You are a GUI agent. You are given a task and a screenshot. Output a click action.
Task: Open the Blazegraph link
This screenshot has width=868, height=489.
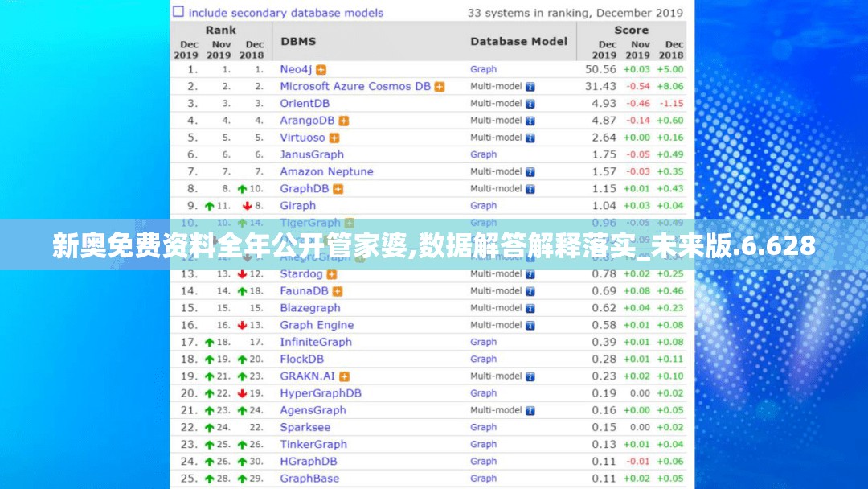pos(310,308)
